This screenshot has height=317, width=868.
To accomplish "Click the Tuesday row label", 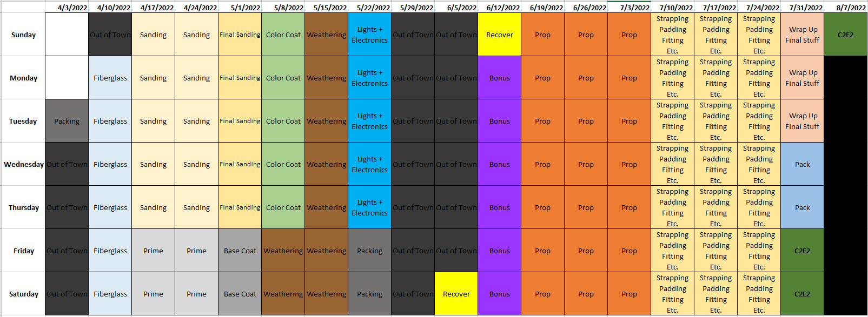I will pyautogui.click(x=23, y=121).
